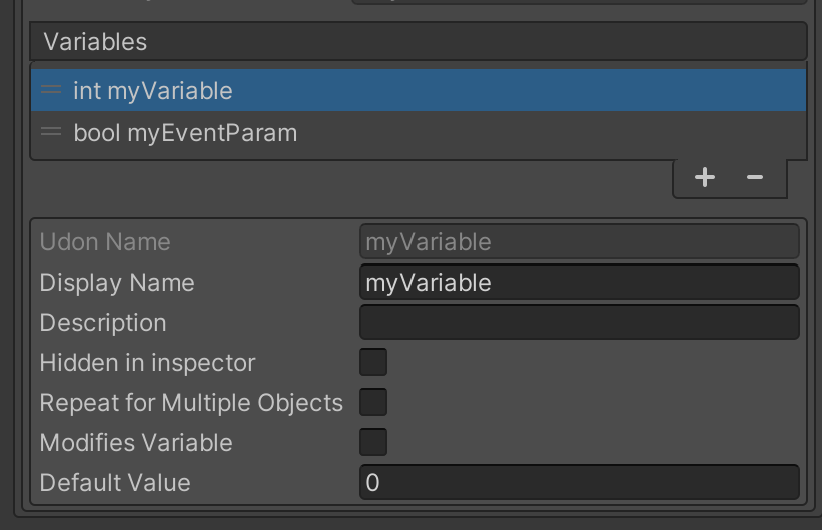
Task: Click the Default Value label
Action: tap(115, 483)
